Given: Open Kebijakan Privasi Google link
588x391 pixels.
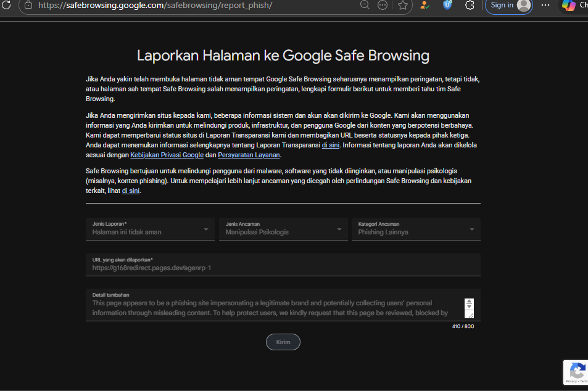Looking at the screenshot, I should click(167, 155).
